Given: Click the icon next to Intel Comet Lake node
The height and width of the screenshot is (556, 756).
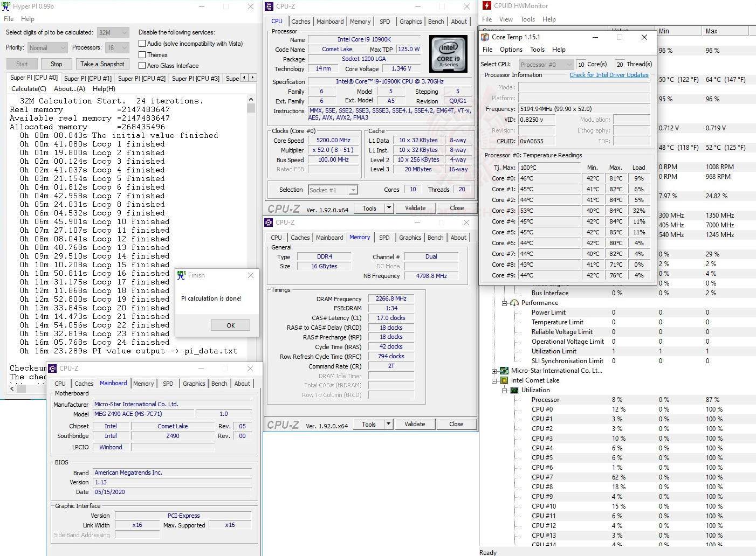Looking at the screenshot, I should (504, 380).
